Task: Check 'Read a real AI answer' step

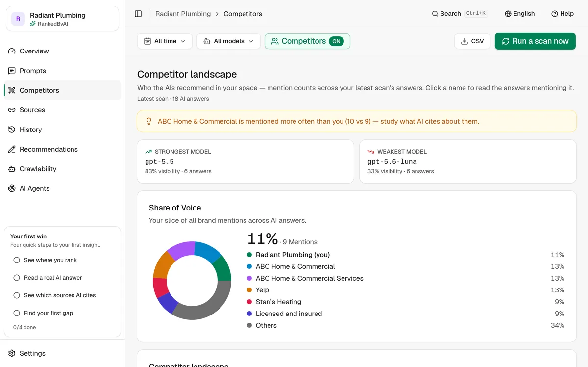Action: pyautogui.click(x=17, y=278)
